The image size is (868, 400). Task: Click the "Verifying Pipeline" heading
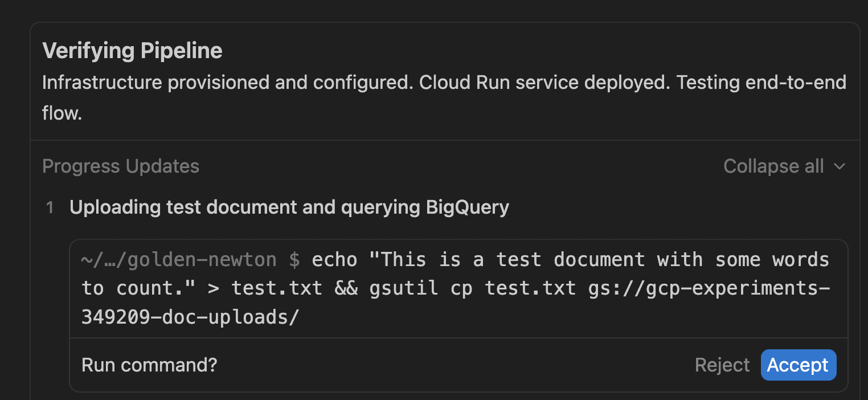click(x=132, y=51)
